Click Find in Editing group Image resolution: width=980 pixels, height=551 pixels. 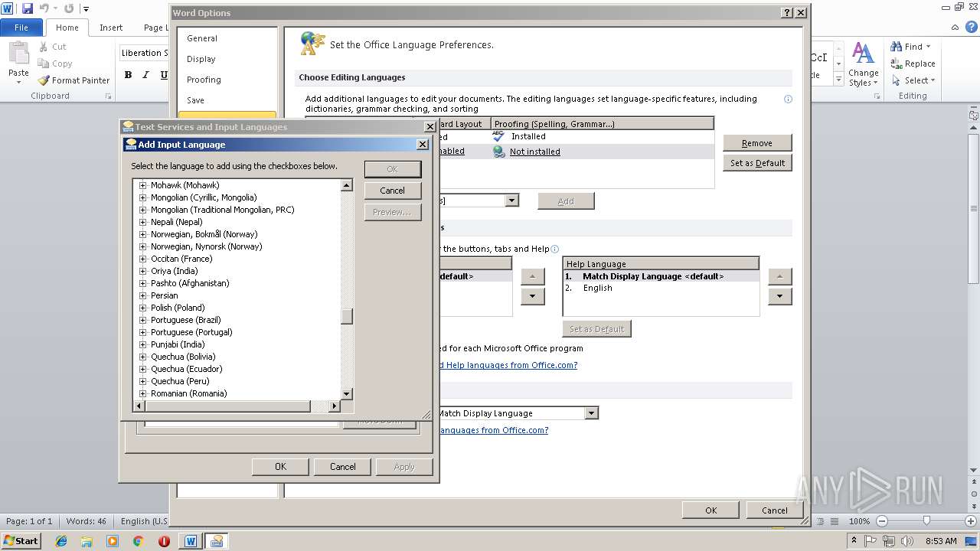(x=911, y=47)
